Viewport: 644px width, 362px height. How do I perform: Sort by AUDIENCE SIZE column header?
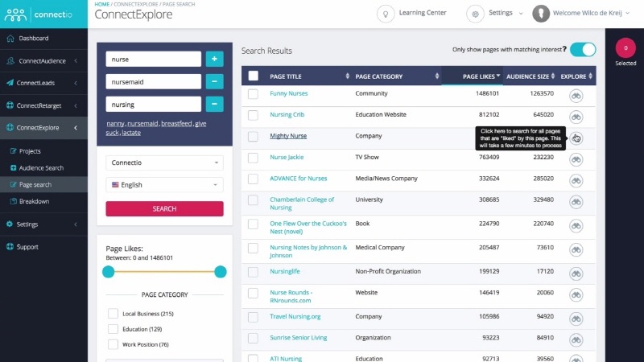530,76
